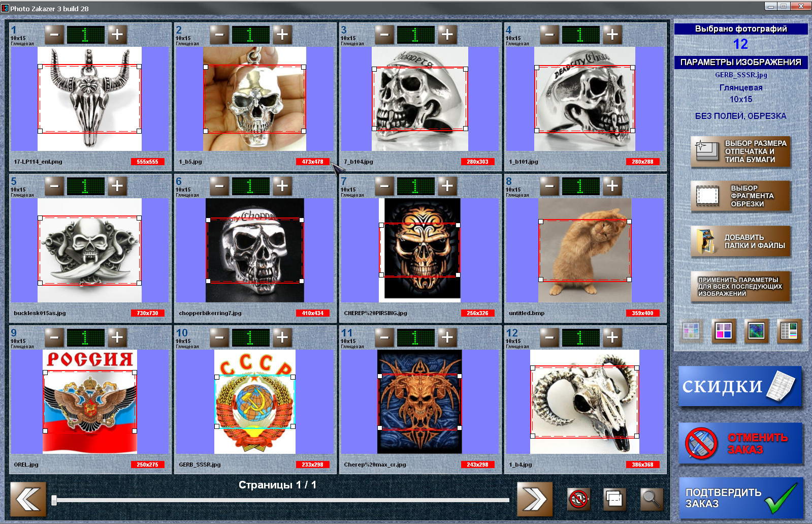Click the "БЕЗ ПОЛЕЙ, ОБРЕЗКА" parameter text
Screen dimensions: 812x524
(x=740, y=116)
